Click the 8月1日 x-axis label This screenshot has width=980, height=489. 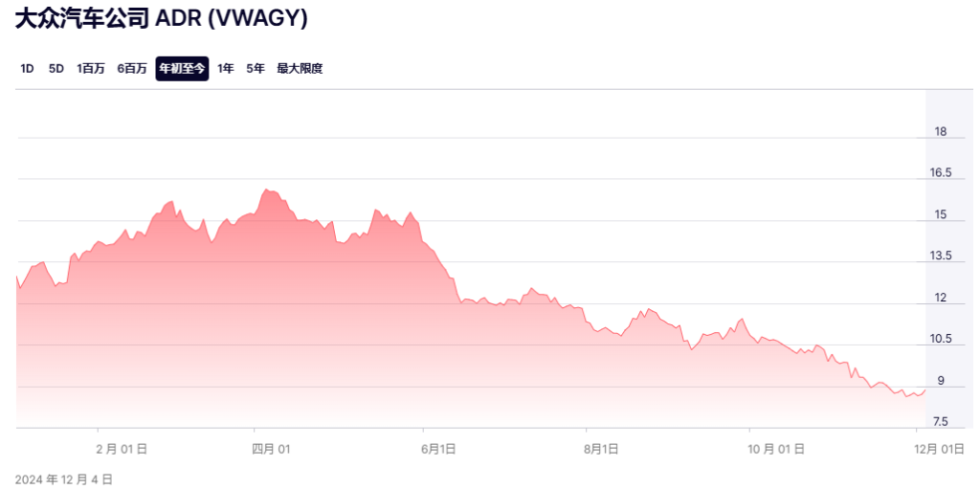(602, 448)
